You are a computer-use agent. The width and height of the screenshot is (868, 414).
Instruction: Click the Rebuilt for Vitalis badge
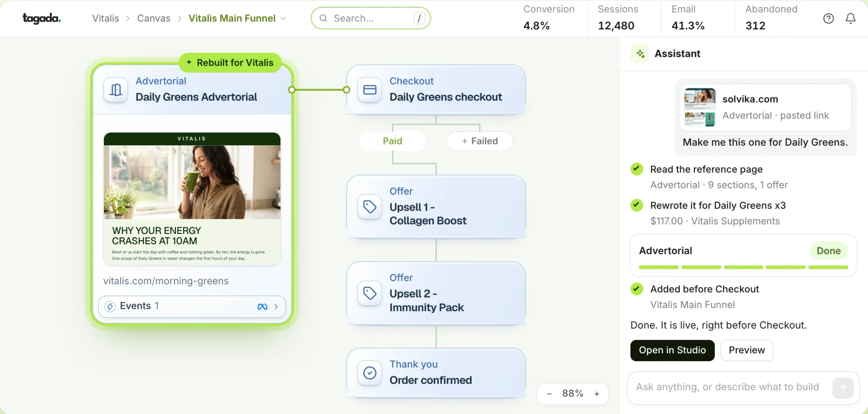pos(230,62)
